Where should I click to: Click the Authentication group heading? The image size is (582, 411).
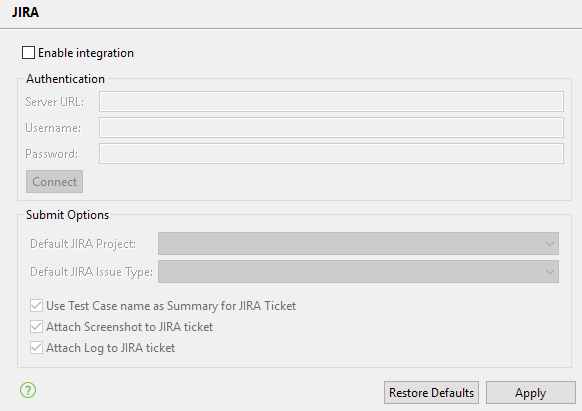click(65, 79)
